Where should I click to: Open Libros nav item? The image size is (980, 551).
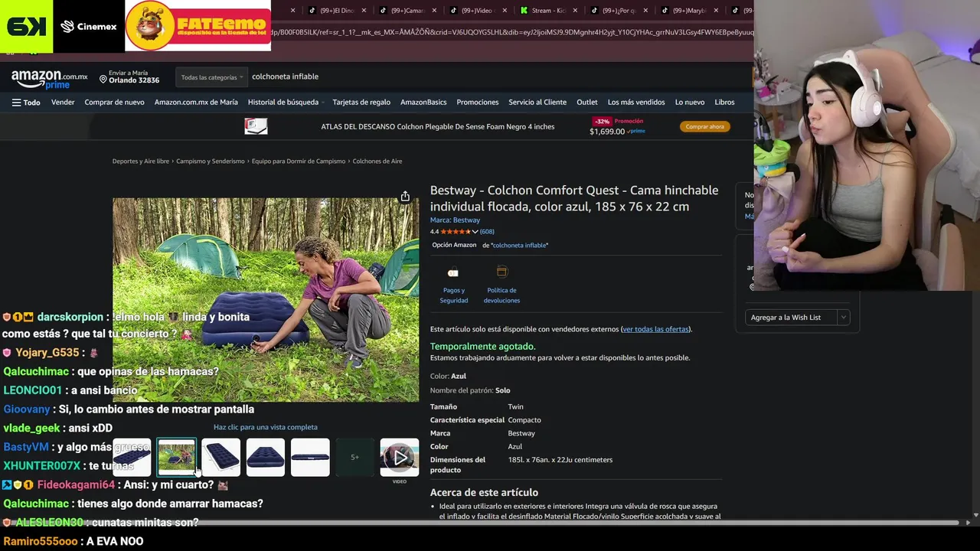[724, 103]
